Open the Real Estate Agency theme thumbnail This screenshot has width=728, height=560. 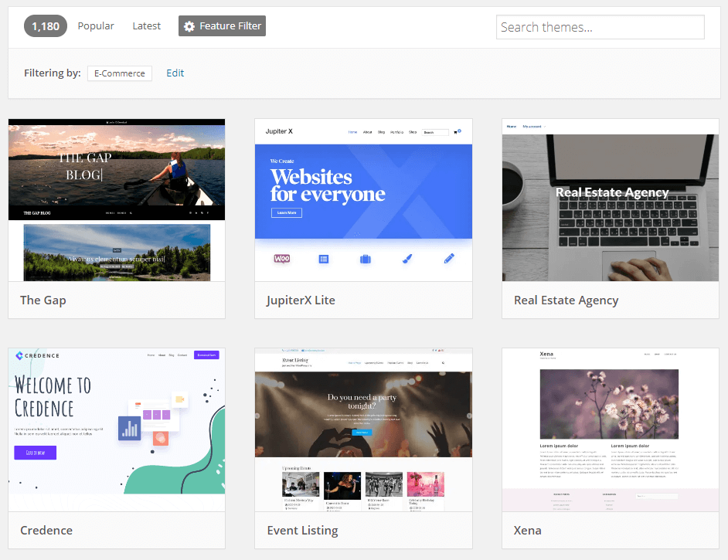pos(611,200)
